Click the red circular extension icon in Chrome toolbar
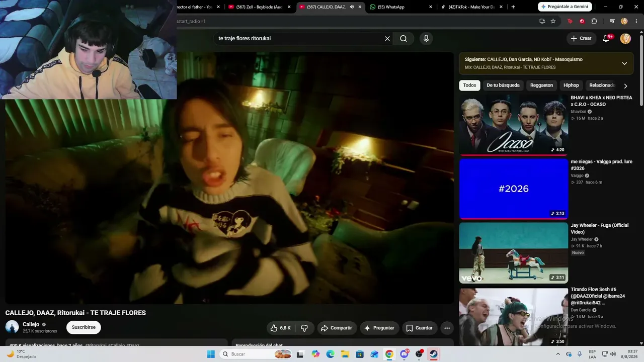The width and height of the screenshot is (644, 362). (x=582, y=21)
